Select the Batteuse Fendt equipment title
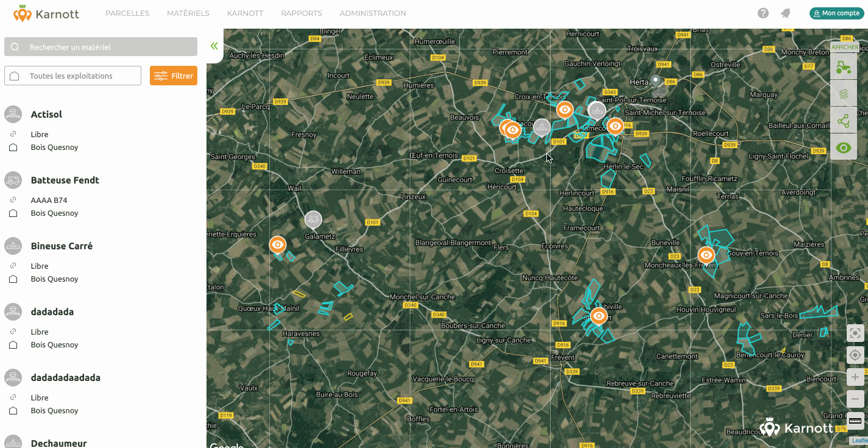The width and height of the screenshot is (868, 448). coord(65,180)
